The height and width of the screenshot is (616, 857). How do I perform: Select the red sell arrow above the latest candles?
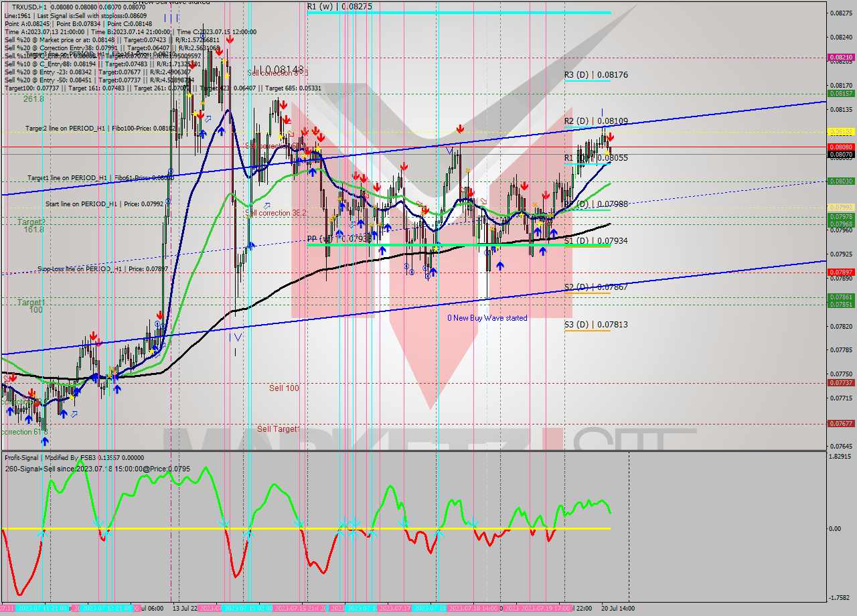coord(610,137)
